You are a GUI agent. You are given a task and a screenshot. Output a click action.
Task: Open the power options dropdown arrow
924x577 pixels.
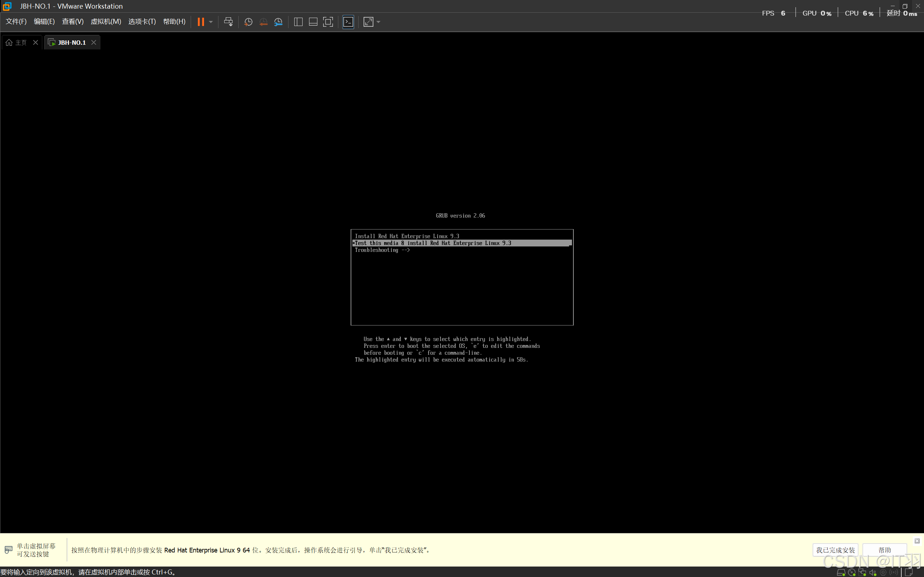211,22
